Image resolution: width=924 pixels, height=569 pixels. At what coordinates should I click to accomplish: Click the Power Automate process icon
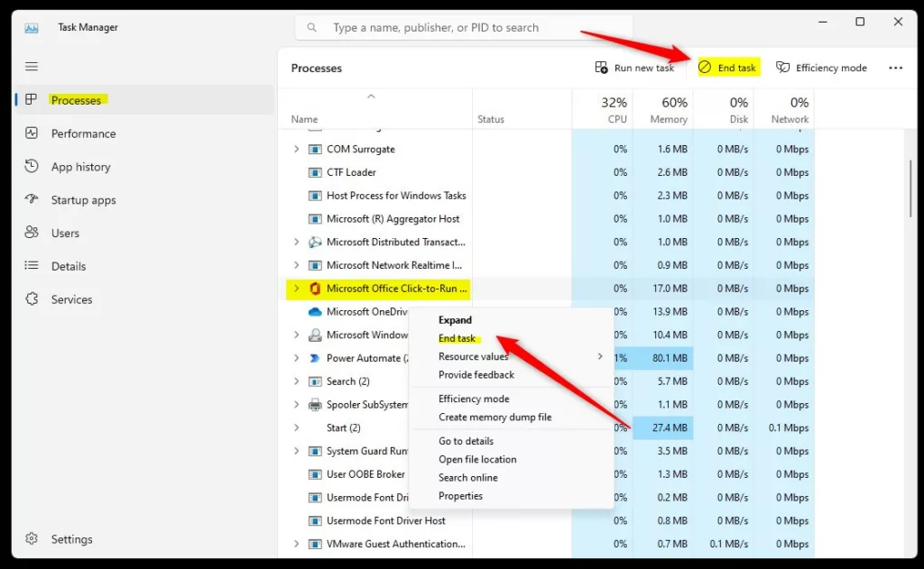[315, 358]
